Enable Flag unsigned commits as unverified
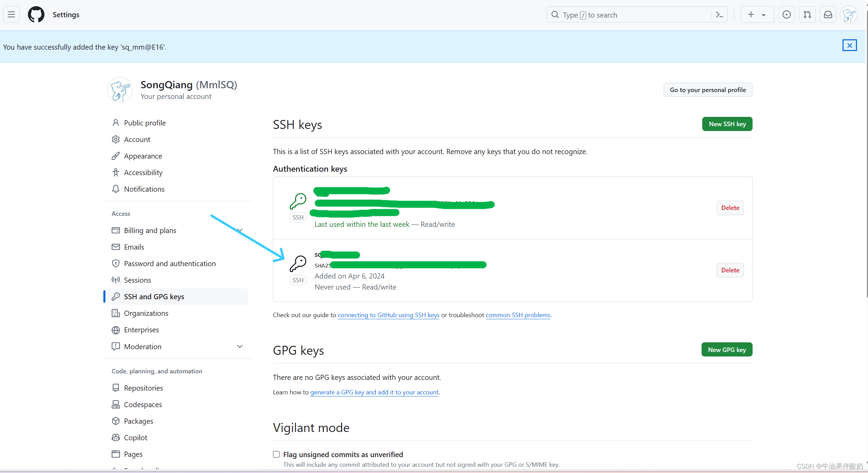Image resolution: width=868 pixels, height=473 pixels. (x=276, y=454)
